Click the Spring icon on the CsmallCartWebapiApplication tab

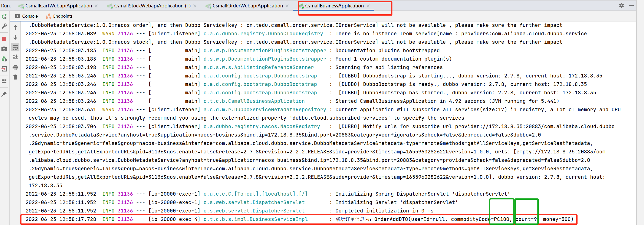click(21, 6)
